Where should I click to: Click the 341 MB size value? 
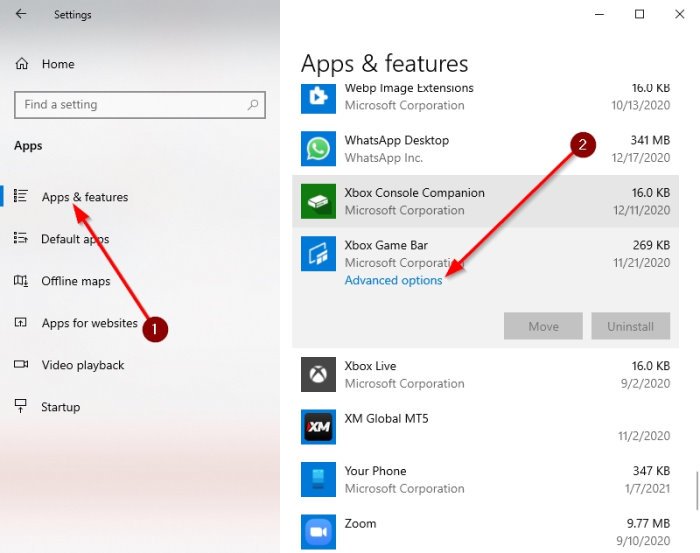[650, 140]
